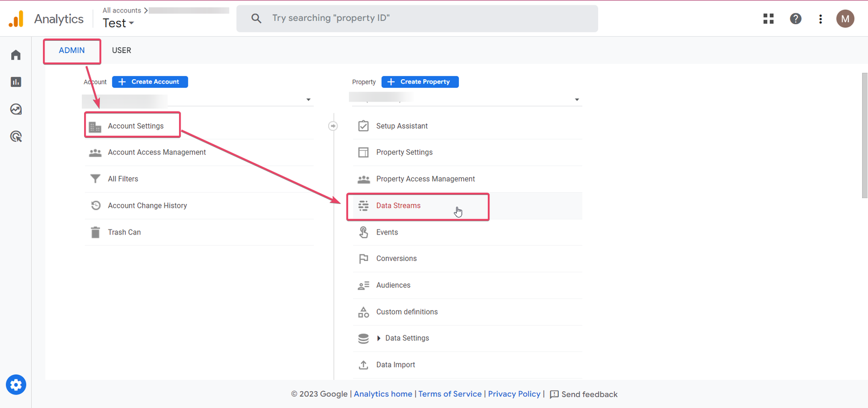The height and width of the screenshot is (408, 868).
Task: Expand the Data Settings section
Action: pos(379,338)
